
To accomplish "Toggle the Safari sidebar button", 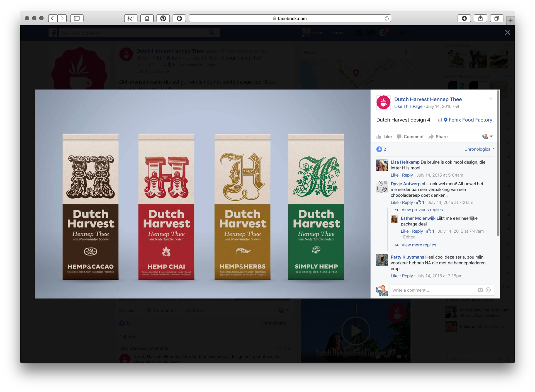I will [77, 18].
